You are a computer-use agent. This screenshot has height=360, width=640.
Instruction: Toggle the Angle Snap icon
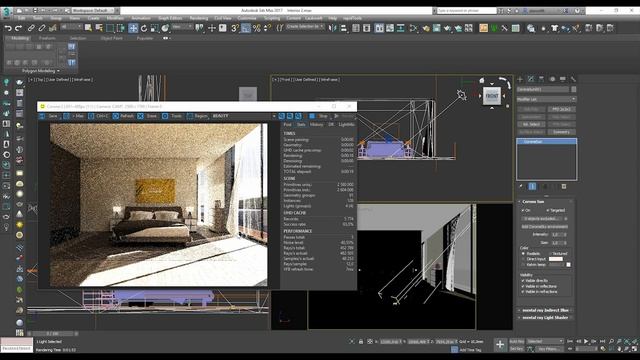[246, 28]
